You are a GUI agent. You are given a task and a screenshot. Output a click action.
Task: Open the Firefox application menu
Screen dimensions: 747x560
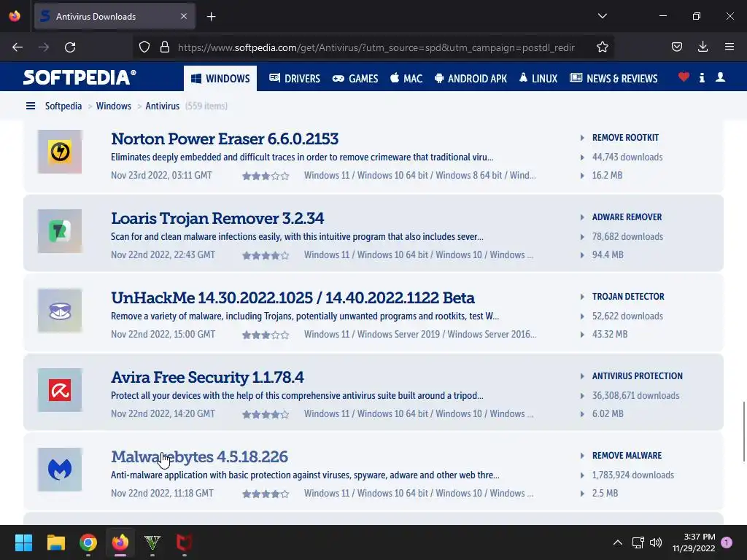tap(729, 47)
